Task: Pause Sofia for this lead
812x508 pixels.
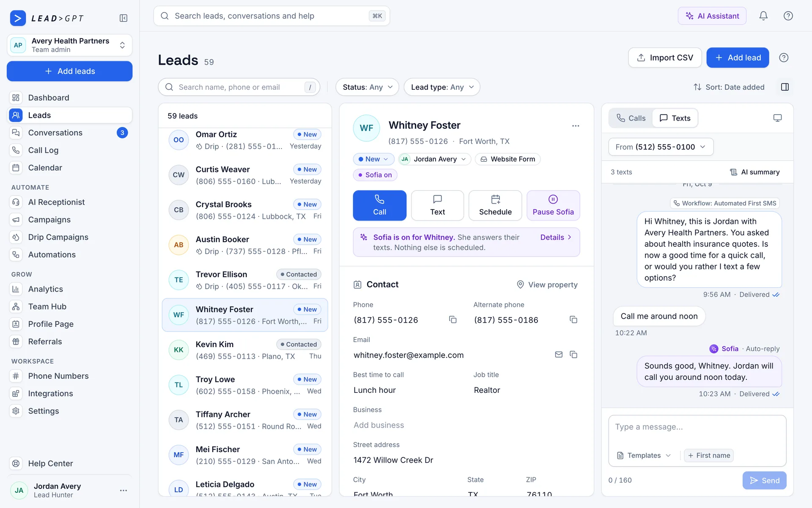Action: click(553, 205)
